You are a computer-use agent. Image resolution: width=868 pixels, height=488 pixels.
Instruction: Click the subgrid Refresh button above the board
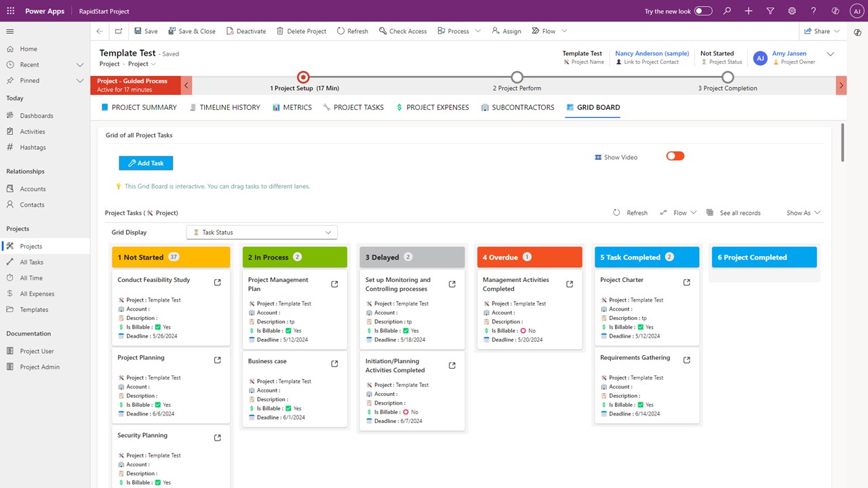click(630, 213)
